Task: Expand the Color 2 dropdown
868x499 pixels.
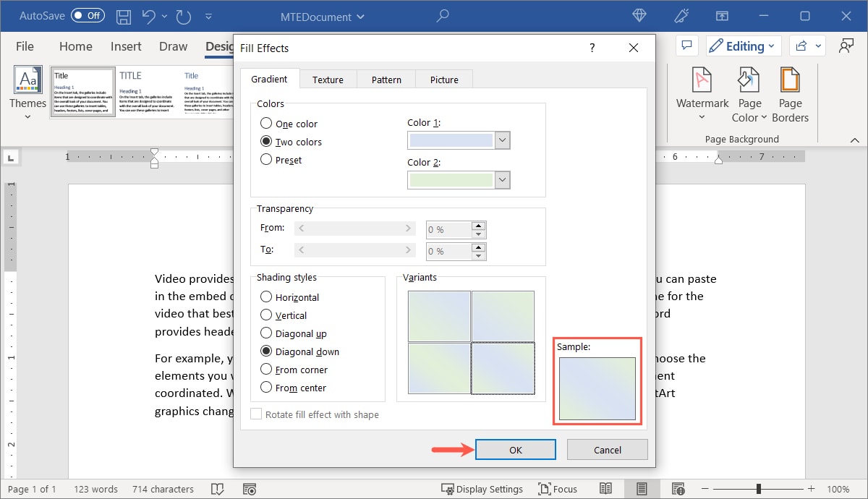Action: (x=503, y=180)
